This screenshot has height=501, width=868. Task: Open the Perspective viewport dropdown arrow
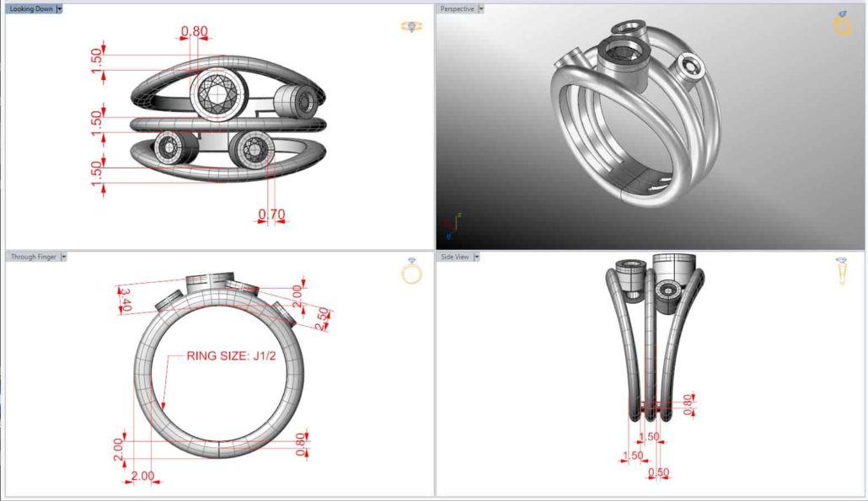pyautogui.click(x=481, y=8)
